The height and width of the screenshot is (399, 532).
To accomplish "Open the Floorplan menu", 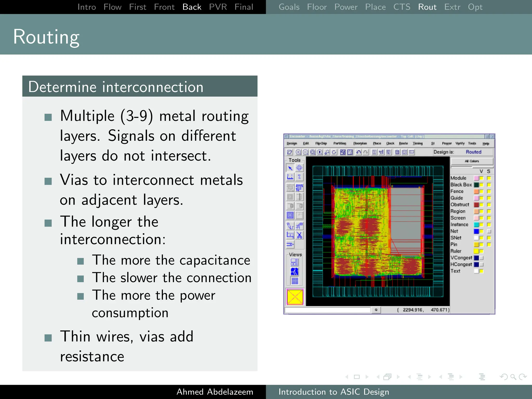I will pos(360,143).
